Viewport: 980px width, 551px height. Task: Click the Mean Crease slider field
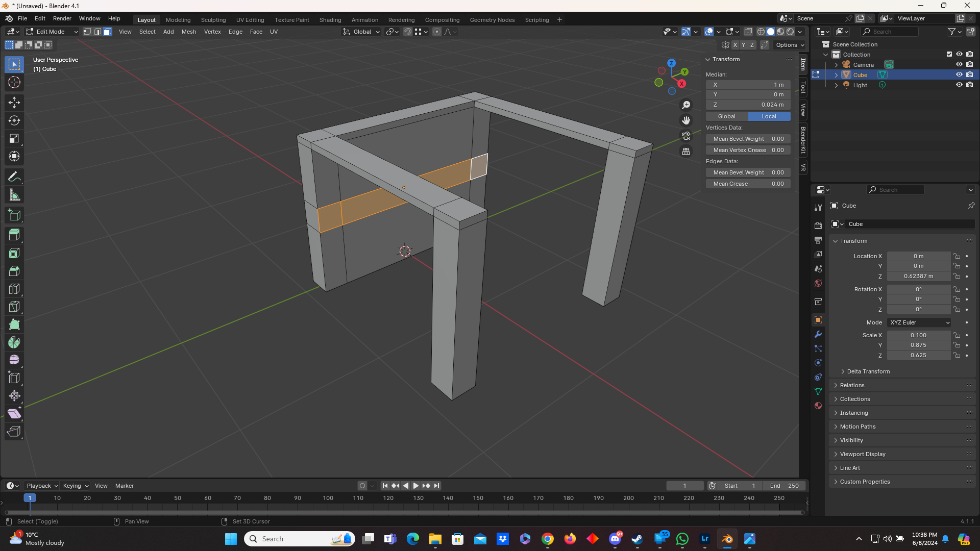tap(748, 184)
